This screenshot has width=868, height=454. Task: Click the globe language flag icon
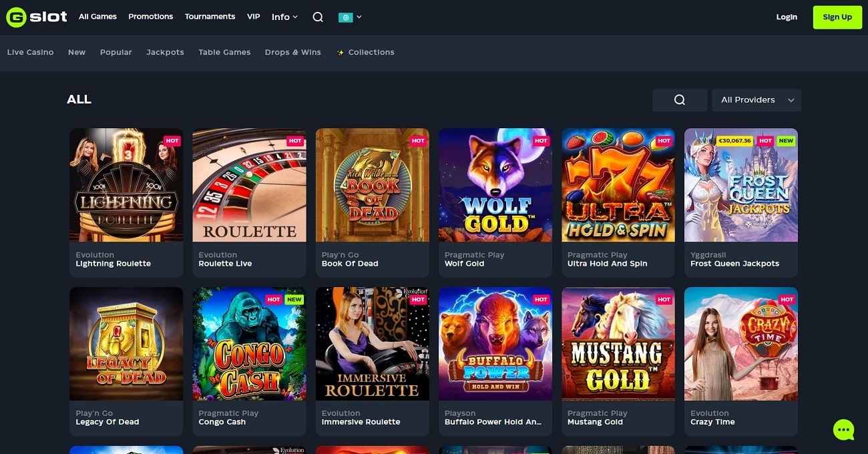345,17
